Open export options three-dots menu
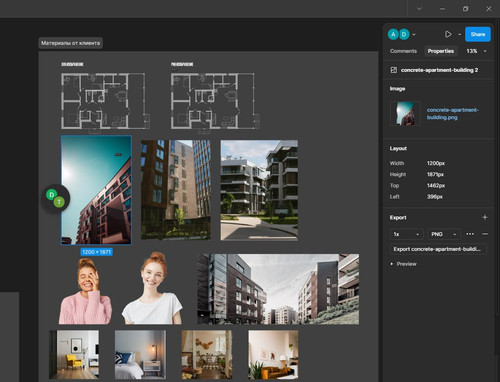Image resolution: width=500 pixels, height=382 pixels. point(470,234)
